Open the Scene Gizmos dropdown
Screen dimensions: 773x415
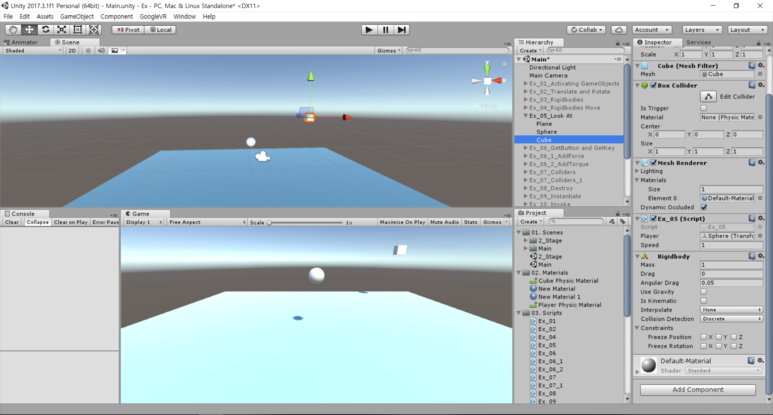pos(388,51)
